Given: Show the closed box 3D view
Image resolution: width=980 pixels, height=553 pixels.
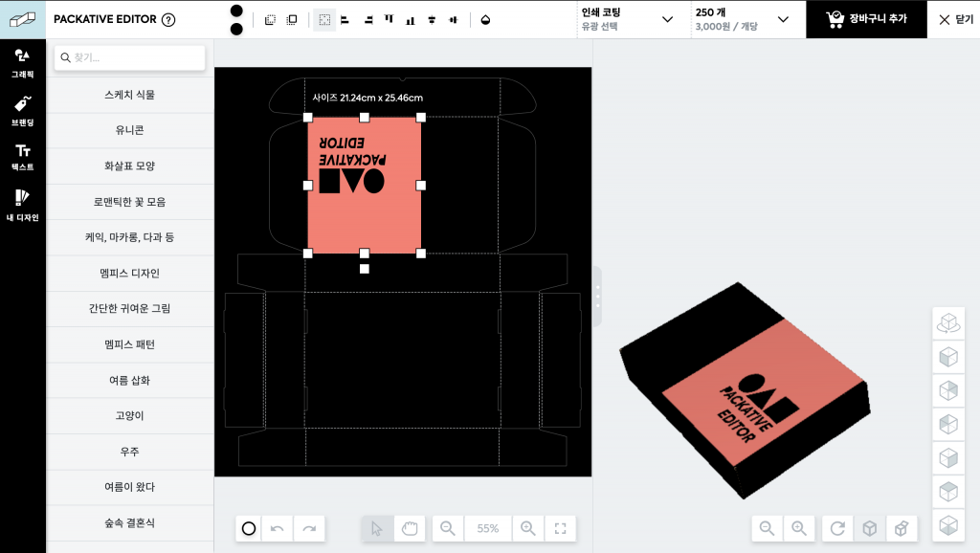Looking at the screenshot, I should pos(869,529).
